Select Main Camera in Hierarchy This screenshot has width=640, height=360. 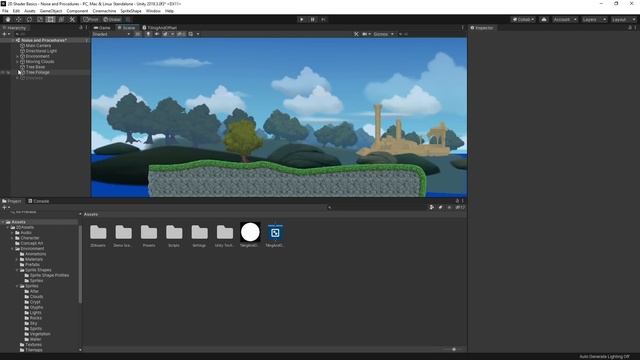coord(38,46)
